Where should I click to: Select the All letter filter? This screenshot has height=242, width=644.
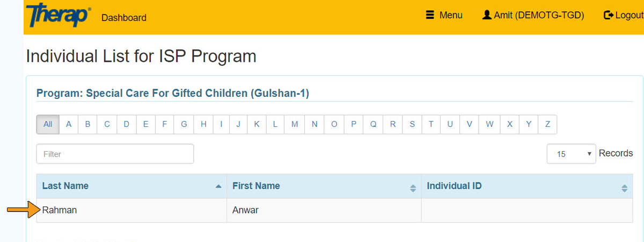pyautogui.click(x=48, y=124)
